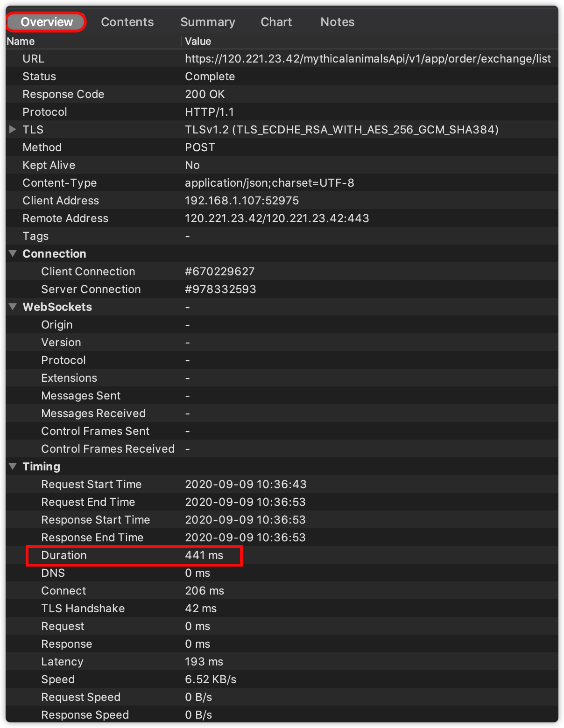Click the Name column header

(x=21, y=41)
